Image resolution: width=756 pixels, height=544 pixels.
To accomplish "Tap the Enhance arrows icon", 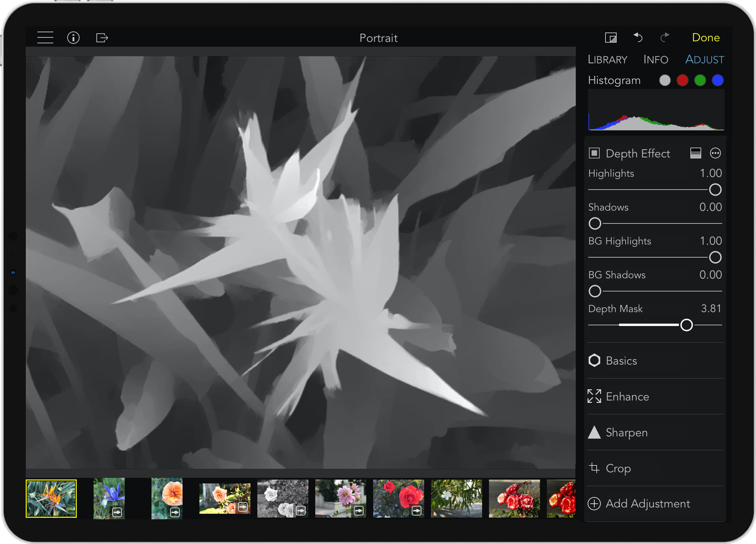I will tap(594, 396).
